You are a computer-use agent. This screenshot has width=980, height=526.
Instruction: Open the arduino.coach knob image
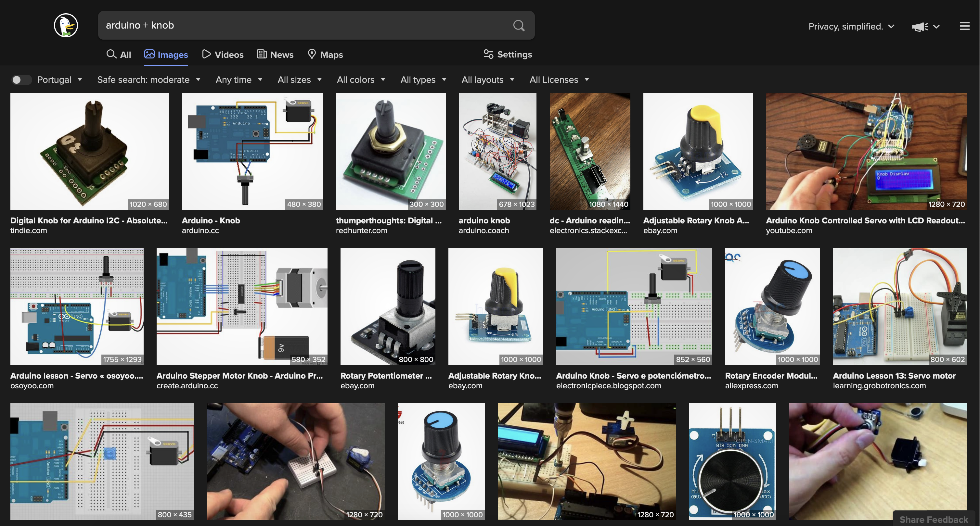click(497, 151)
